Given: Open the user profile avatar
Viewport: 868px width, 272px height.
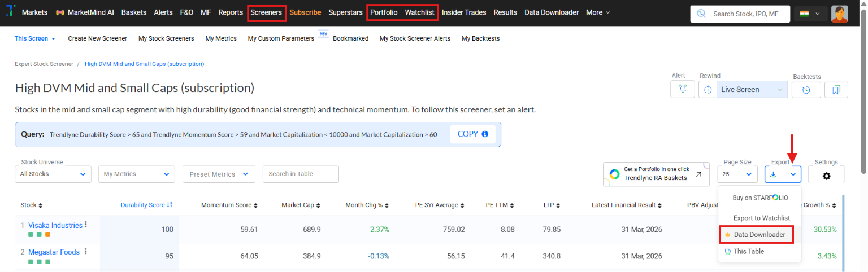Looking at the screenshot, I should point(840,14).
